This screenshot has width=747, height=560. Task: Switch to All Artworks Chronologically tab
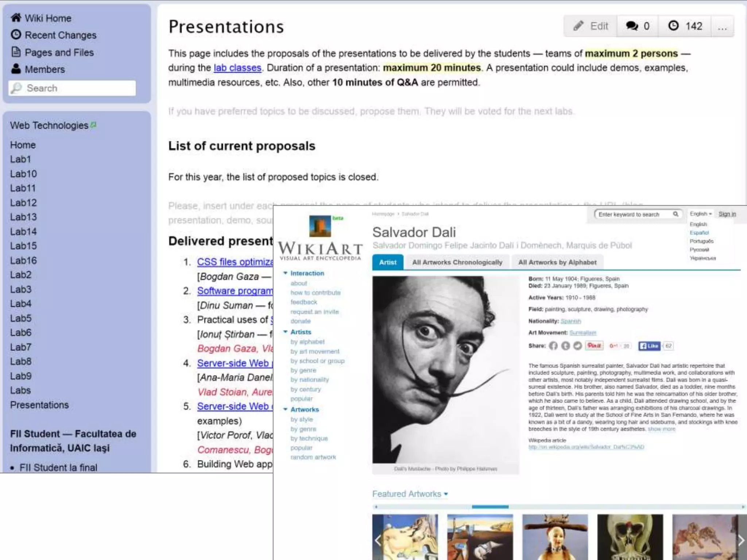point(457,262)
